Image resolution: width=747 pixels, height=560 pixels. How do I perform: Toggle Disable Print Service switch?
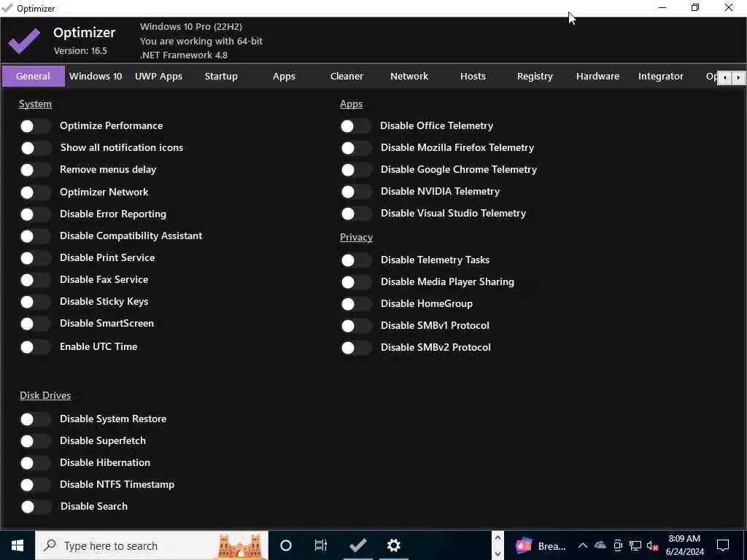(x=35, y=258)
